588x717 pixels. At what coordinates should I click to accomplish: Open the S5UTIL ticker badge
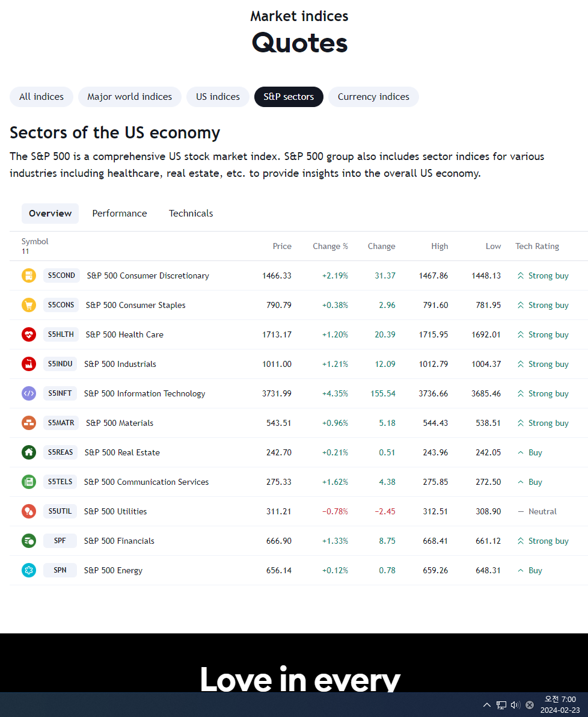click(60, 511)
